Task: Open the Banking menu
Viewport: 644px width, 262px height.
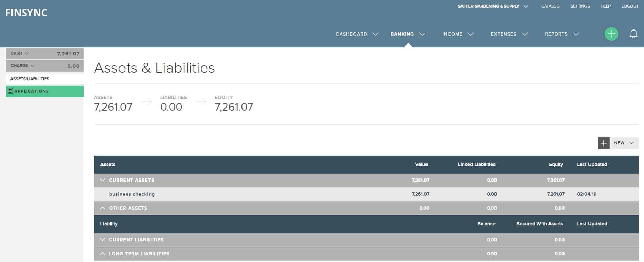Action: (x=402, y=34)
